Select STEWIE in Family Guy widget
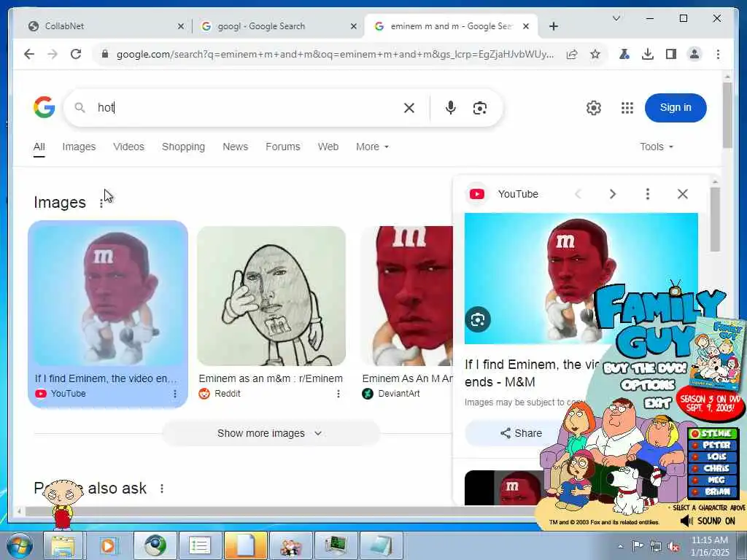747x560 pixels. pos(713,433)
